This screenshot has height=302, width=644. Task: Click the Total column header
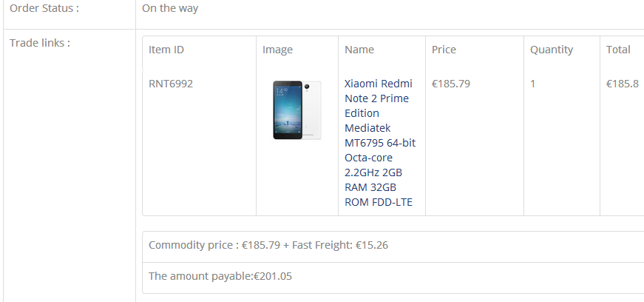618,50
